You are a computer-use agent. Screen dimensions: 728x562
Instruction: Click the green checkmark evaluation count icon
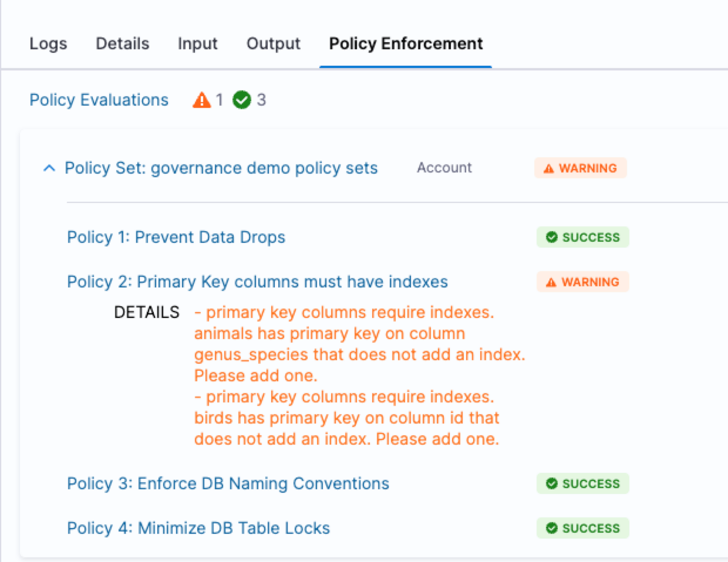tap(242, 100)
